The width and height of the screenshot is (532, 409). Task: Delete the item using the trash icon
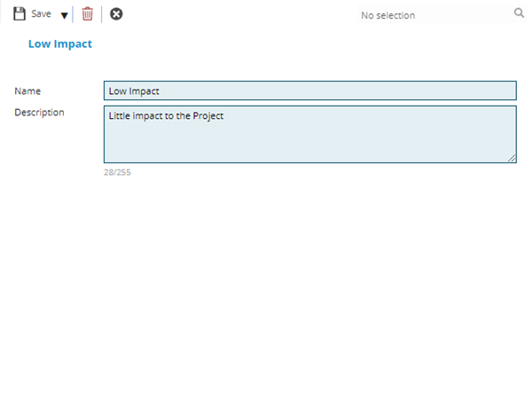[87, 14]
